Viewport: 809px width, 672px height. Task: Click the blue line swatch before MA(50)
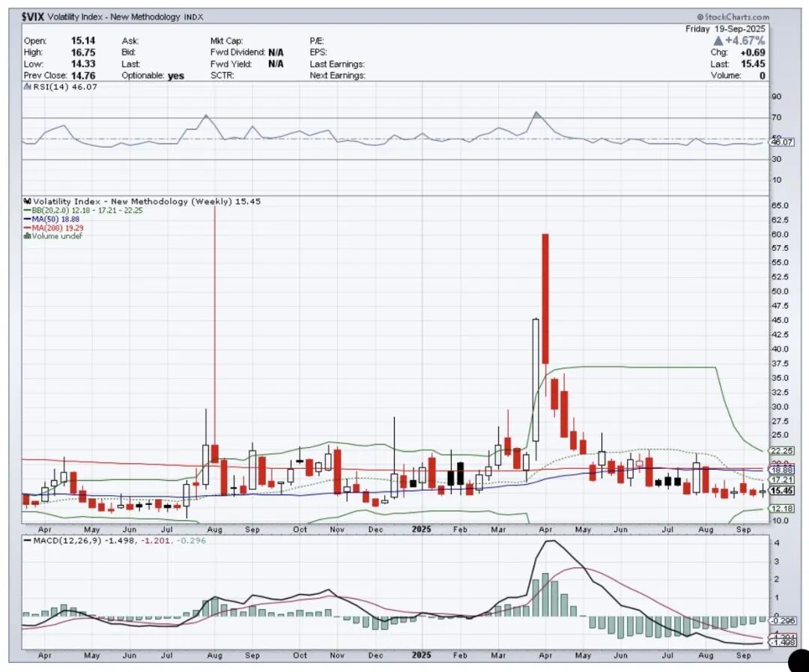click(28, 220)
